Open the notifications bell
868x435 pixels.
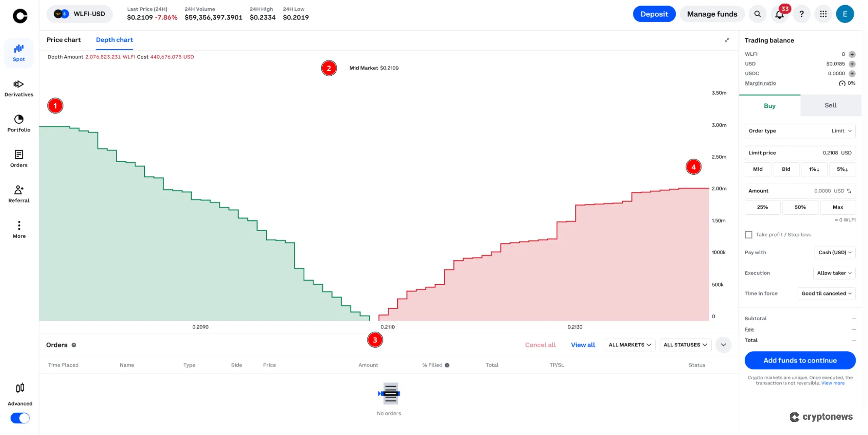click(x=779, y=13)
